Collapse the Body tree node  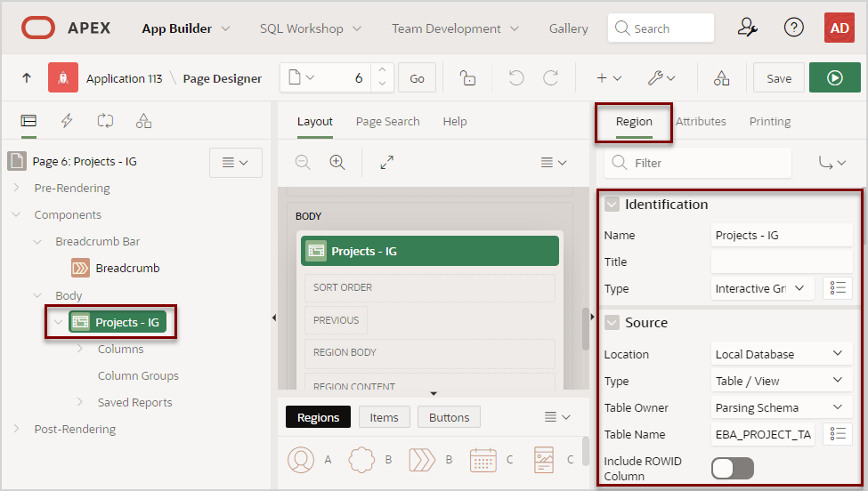(x=37, y=295)
